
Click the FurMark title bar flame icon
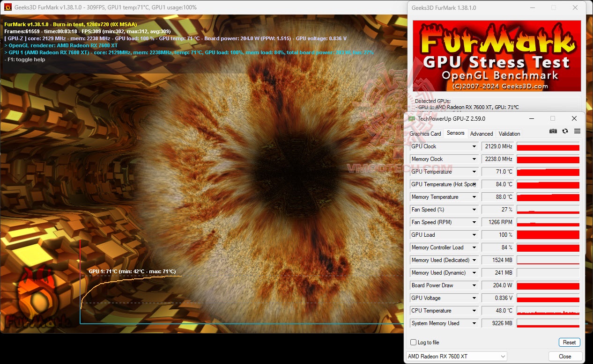(7, 7)
